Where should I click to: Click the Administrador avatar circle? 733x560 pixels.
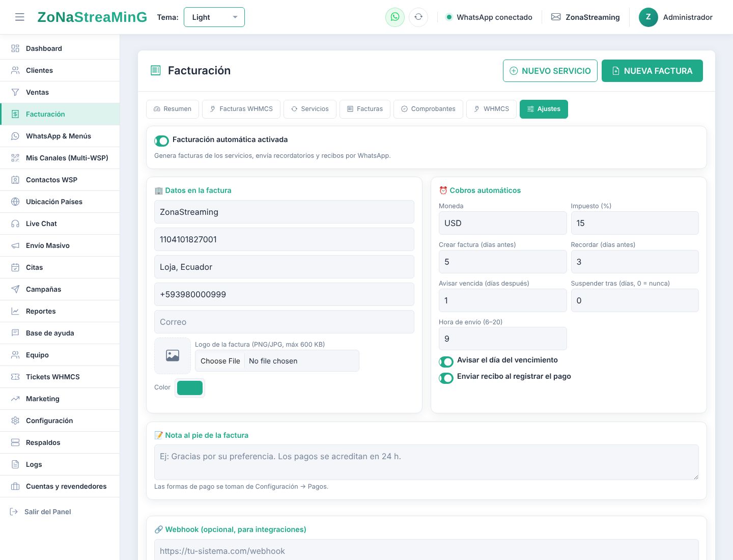point(649,17)
